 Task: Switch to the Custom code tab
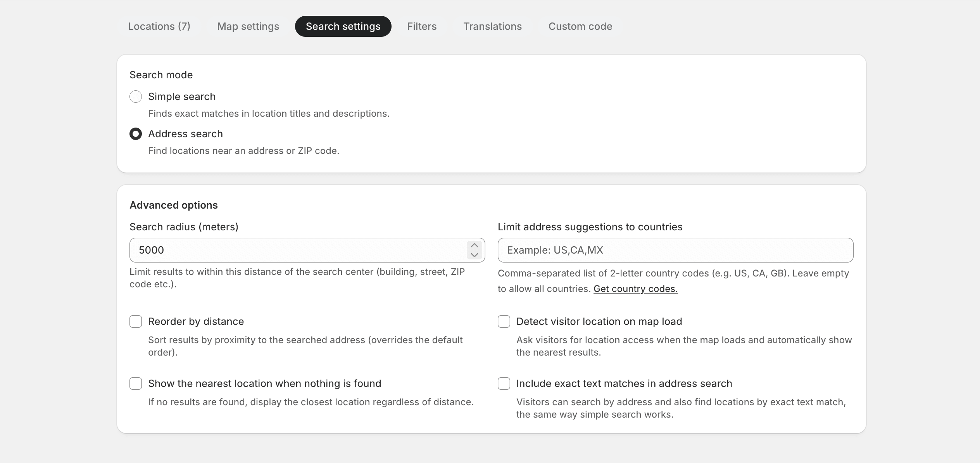click(x=580, y=26)
